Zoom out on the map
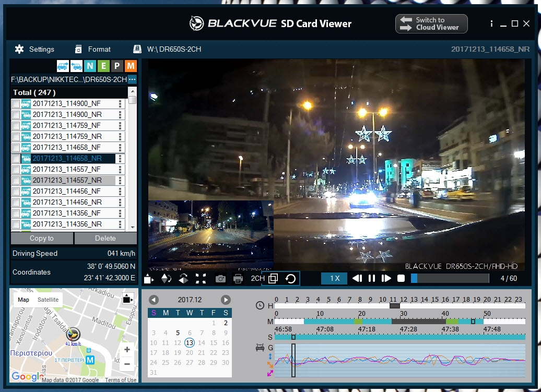The image size is (541, 392). pos(127,364)
